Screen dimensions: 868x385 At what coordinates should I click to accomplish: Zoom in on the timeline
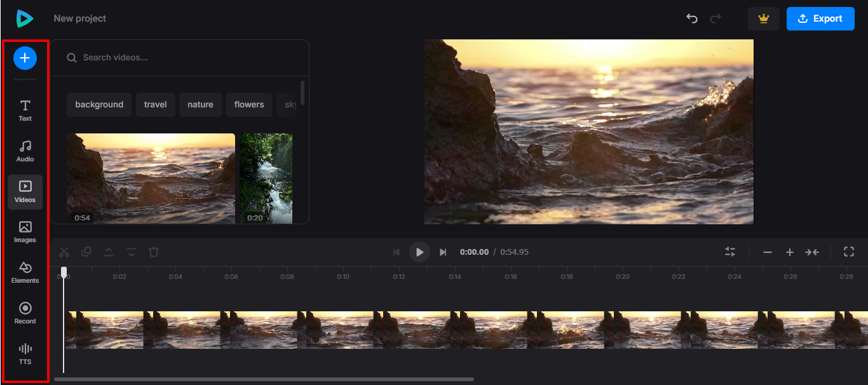[790, 252]
